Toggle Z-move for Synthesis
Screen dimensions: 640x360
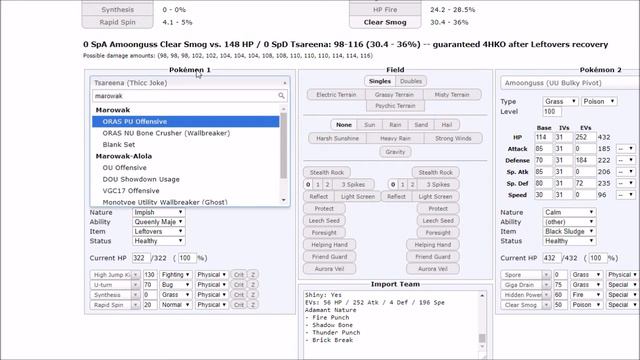pyautogui.click(x=253, y=295)
